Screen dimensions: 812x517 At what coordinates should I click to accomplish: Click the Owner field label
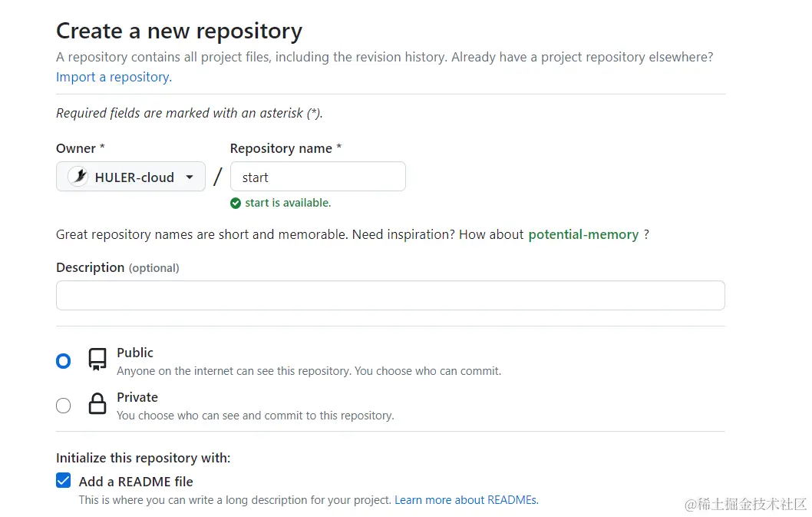[x=76, y=148]
